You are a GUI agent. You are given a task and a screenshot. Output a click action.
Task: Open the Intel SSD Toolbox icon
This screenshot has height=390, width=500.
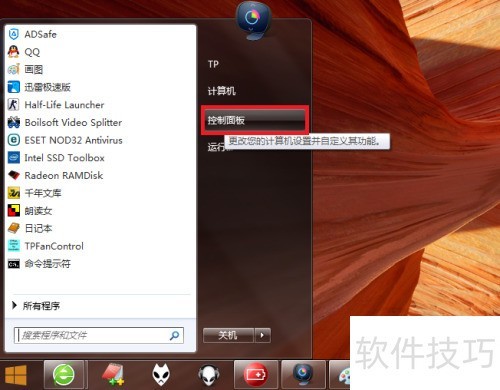point(14,158)
